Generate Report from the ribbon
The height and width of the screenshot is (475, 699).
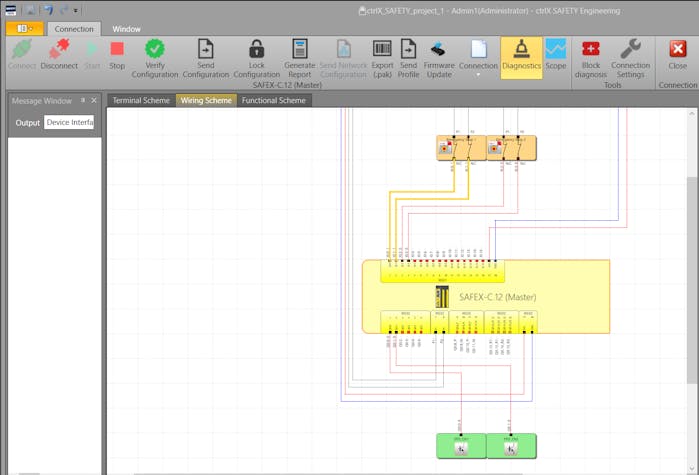pos(300,58)
